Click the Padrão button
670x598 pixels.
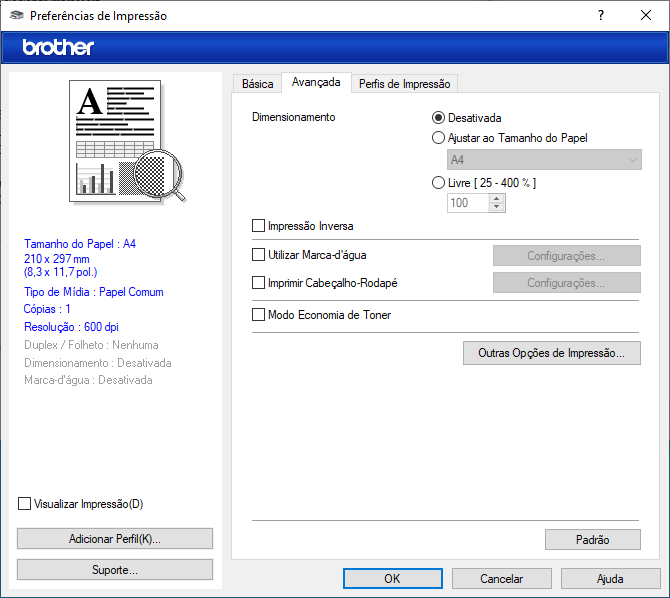tap(592, 540)
